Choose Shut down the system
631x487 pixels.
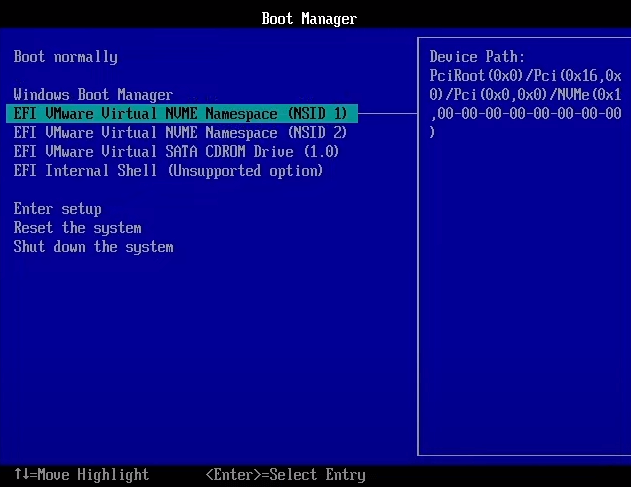[x=93, y=247]
